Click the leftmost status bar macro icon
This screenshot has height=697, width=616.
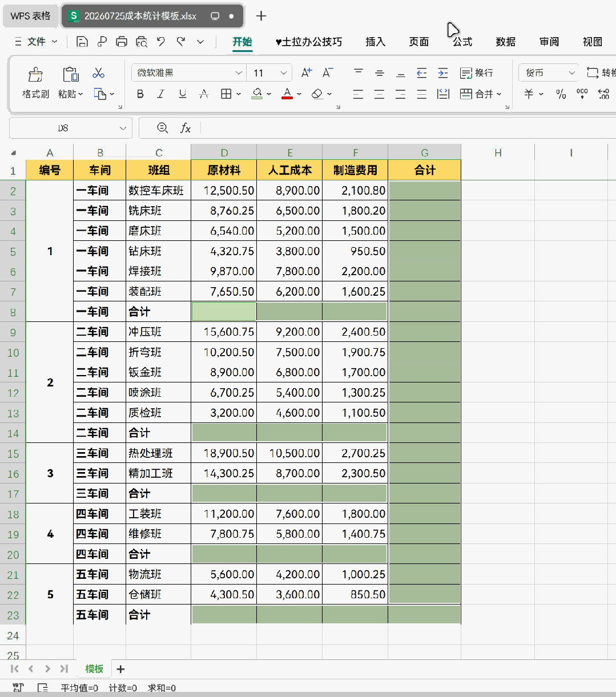(18, 688)
